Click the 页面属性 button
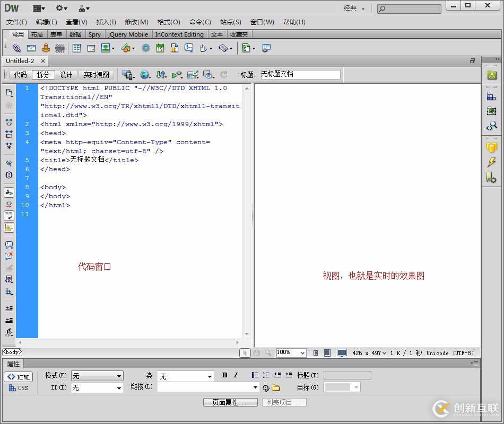Viewport: 504px width, 424px height. 230,402
